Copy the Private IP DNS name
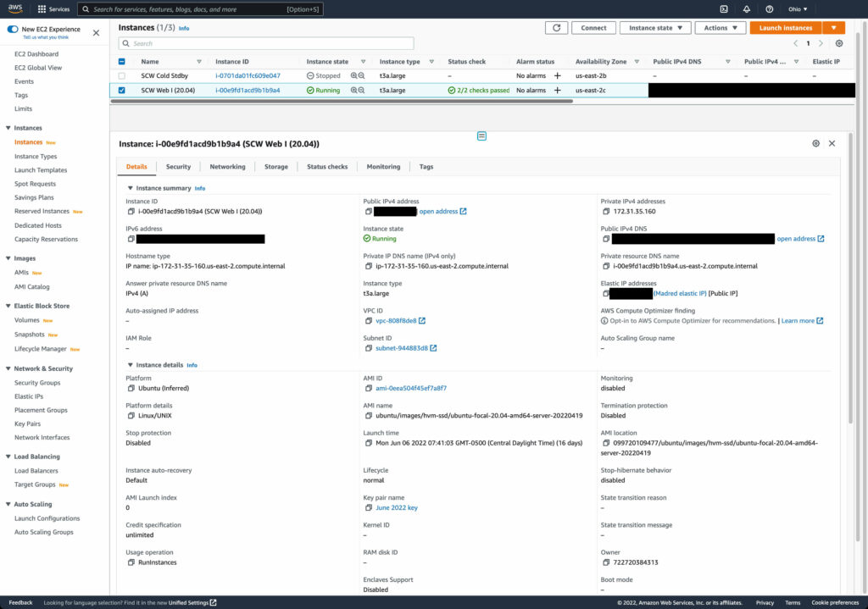This screenshot has width=868, height=609. (369, 266)
